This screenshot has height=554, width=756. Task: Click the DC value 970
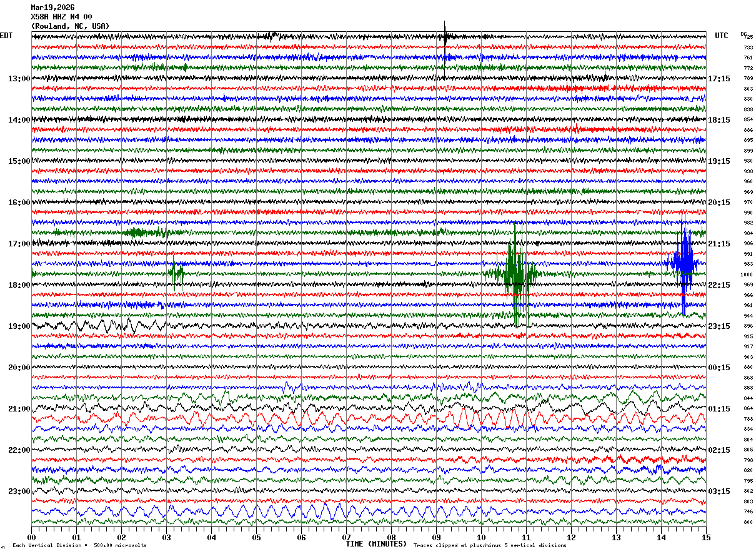coord(749,203)
